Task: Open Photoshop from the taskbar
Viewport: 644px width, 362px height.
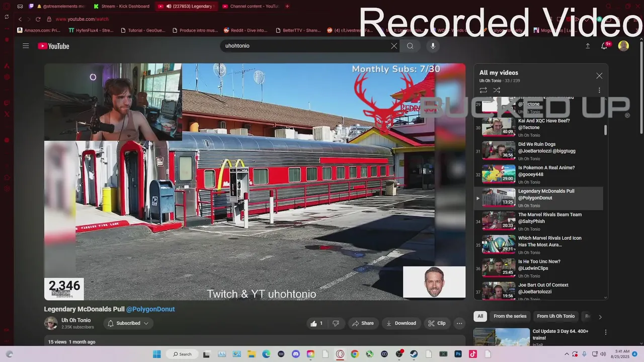Action: [458, 354]
